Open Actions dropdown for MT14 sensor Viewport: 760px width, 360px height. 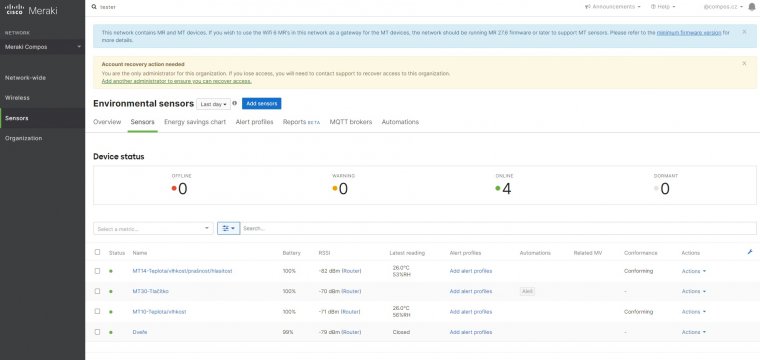click(x=694, y=271)
